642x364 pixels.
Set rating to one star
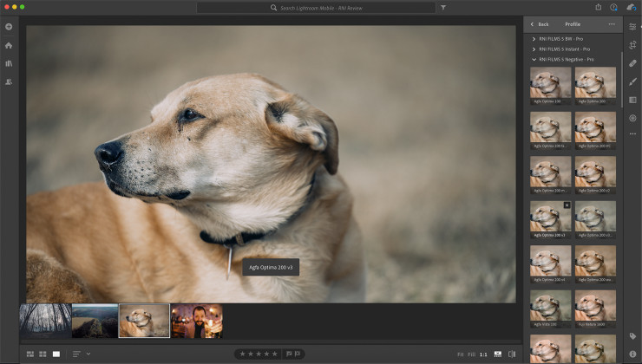point(242,354)
